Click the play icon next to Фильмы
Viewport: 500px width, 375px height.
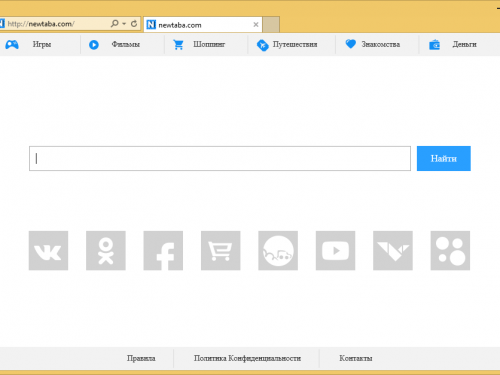pos(94,44)
